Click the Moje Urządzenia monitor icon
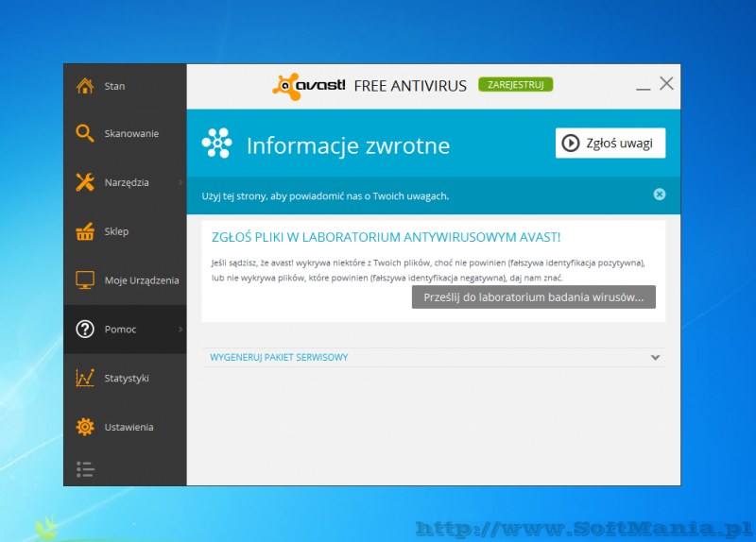Screen dimensions: 756x542 tap(85, 279)
